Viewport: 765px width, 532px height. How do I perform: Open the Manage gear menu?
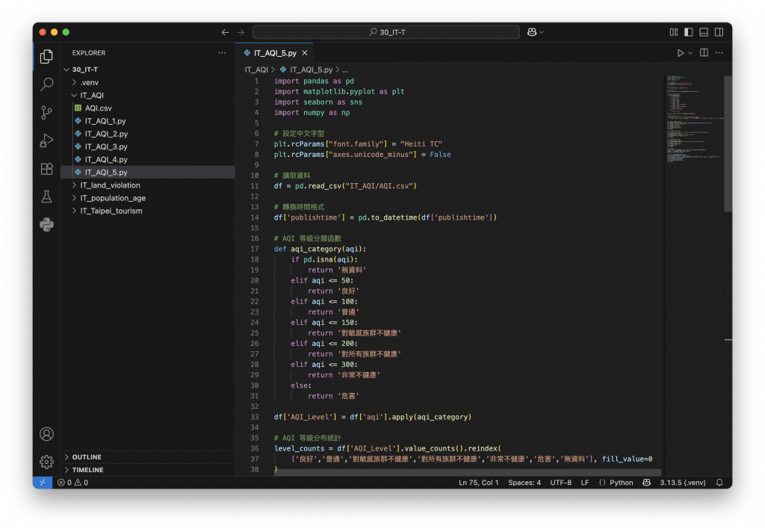pos(46,462)
